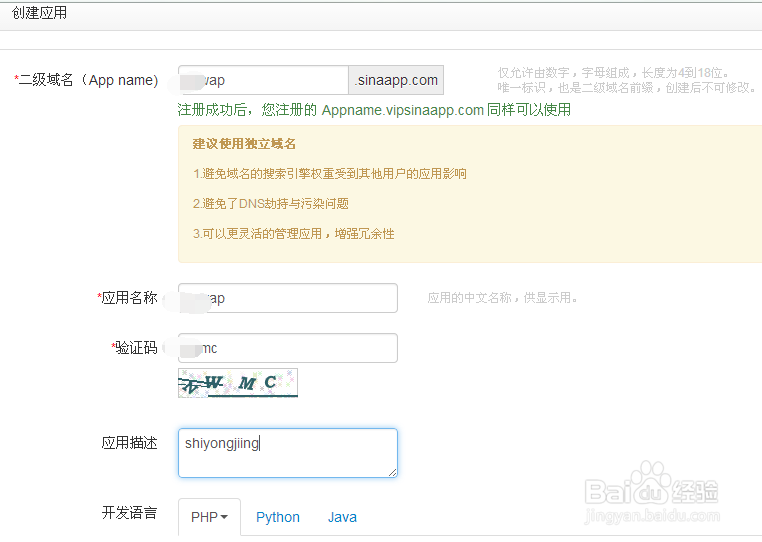Click the tip 3.可以更灵活的管理应用
The height and width of the screenshot is (542, 762).
[294, 234]
